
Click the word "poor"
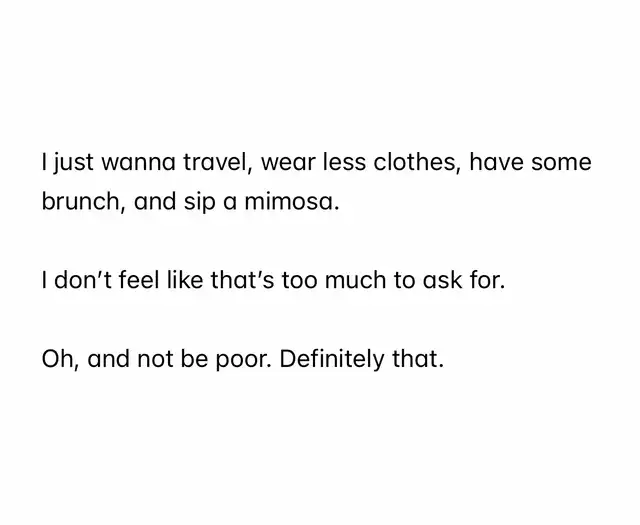click(244, 359)
